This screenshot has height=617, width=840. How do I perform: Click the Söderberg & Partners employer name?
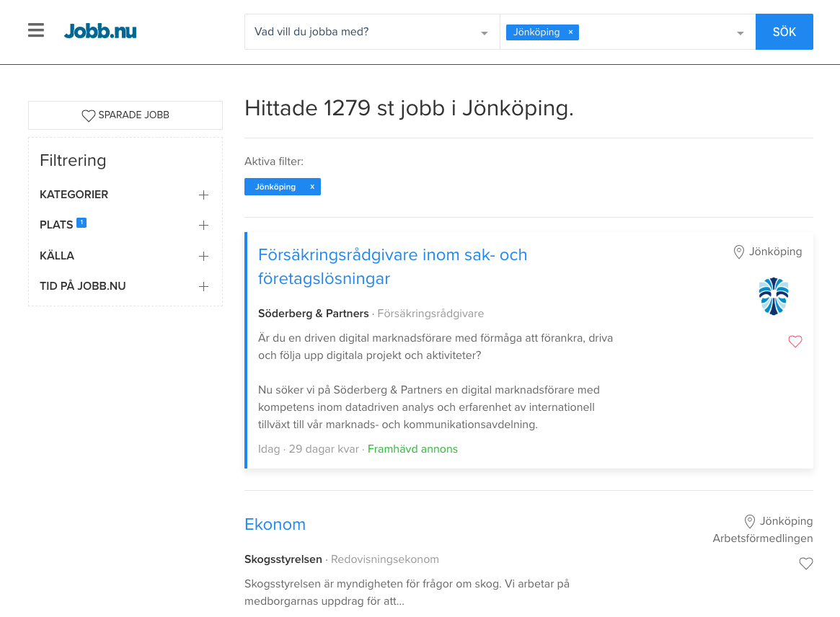pos(314,314)
